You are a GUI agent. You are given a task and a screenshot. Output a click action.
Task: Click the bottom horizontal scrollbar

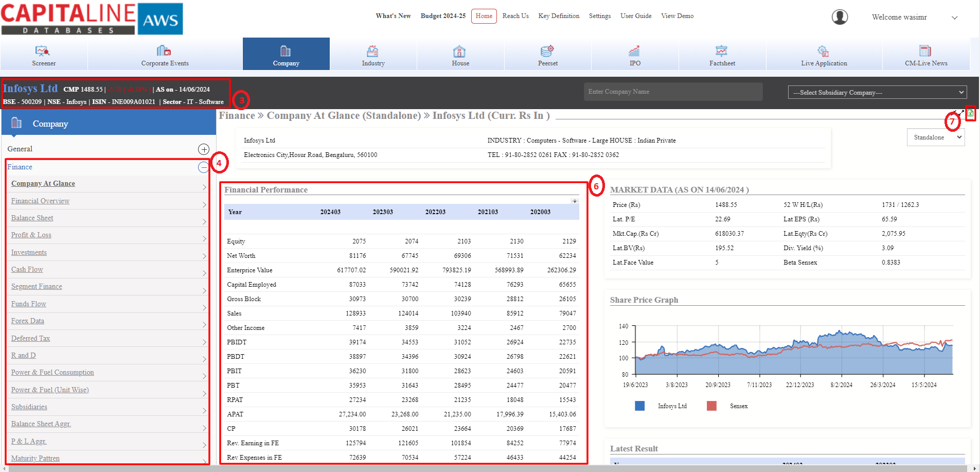[x=489, y=468]
